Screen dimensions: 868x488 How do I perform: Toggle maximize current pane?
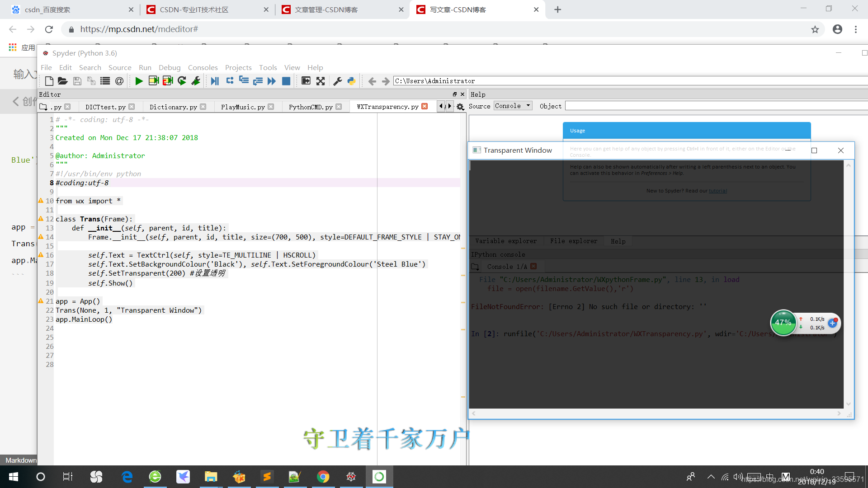click(306, 81)
